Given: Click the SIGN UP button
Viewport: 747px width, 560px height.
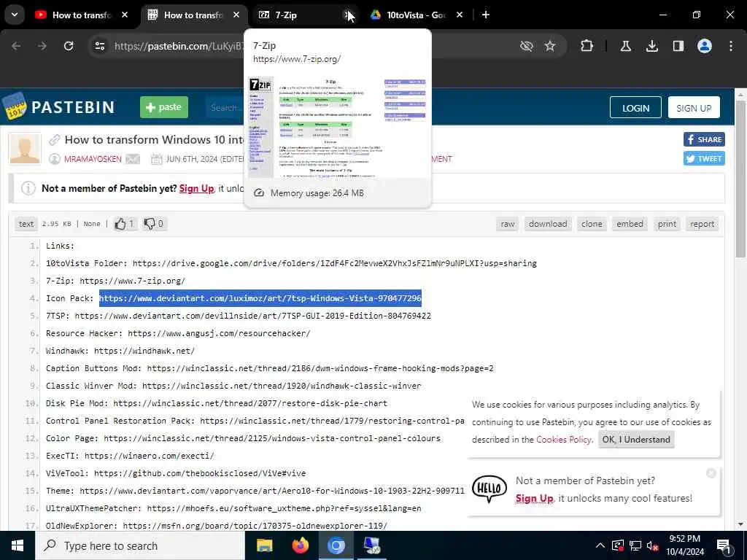Looking at the screenshot, I should [694, 108].
